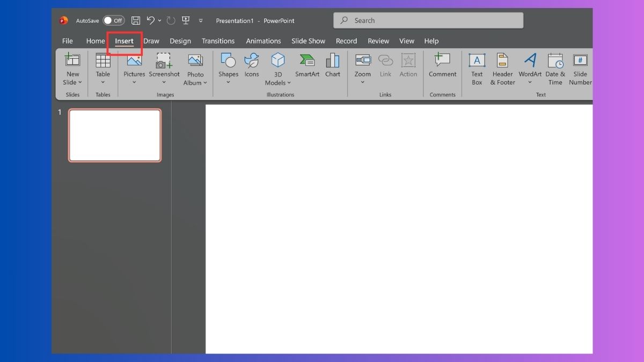Viewport: 644px width, 362px height.
Task: Open the 3D Models dropdown arrow
Action: tap(289, 83)
